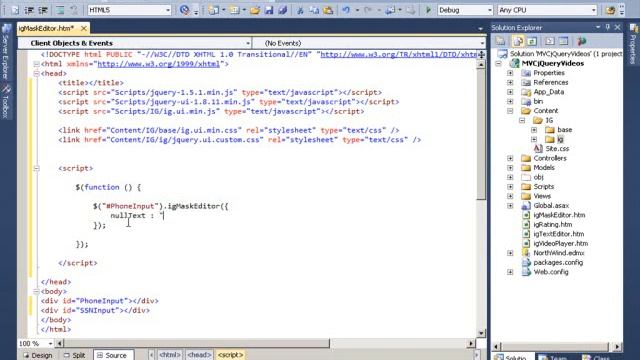Expand the Controllers folder

coord(510,158)
